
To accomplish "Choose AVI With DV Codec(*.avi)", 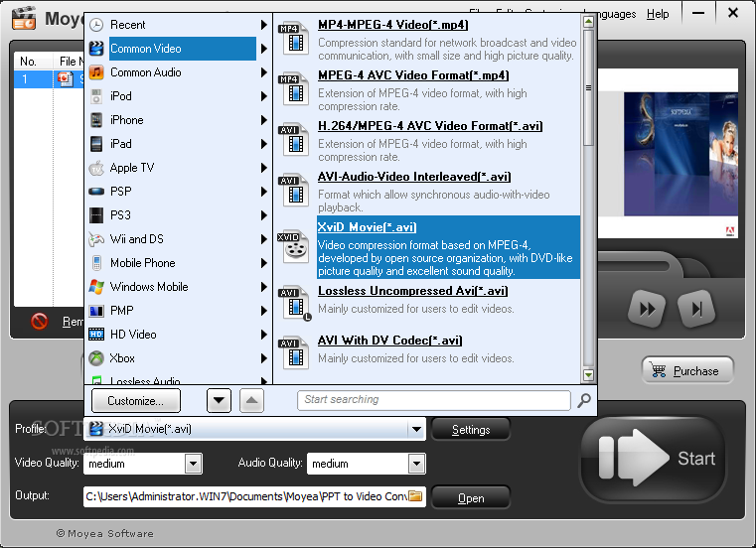I will (x=389, y=341).
